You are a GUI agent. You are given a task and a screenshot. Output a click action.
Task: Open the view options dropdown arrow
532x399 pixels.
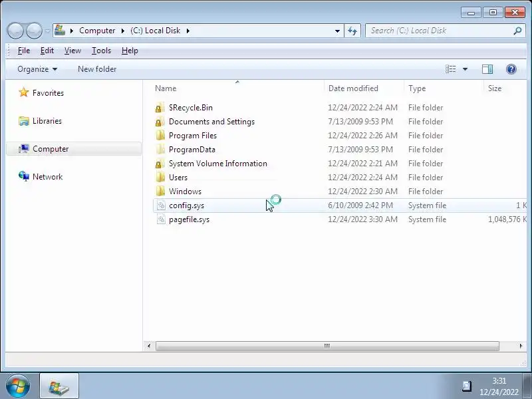click(x=465, y=69)
